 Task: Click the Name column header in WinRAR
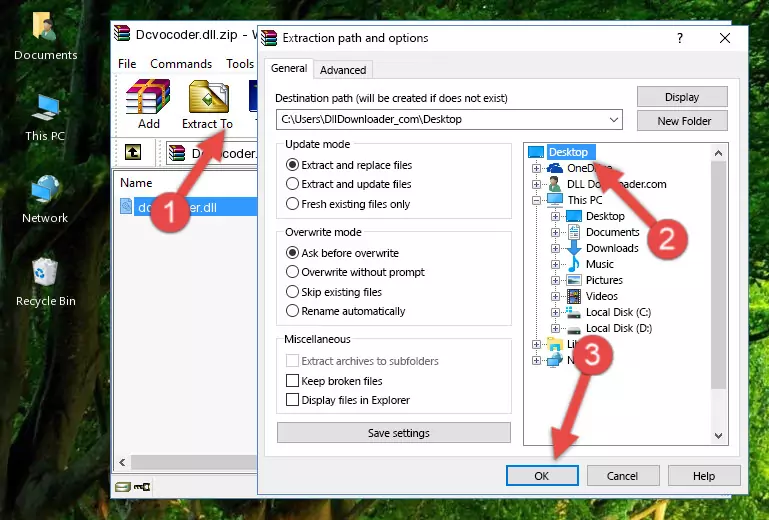[x=136, y=183]
